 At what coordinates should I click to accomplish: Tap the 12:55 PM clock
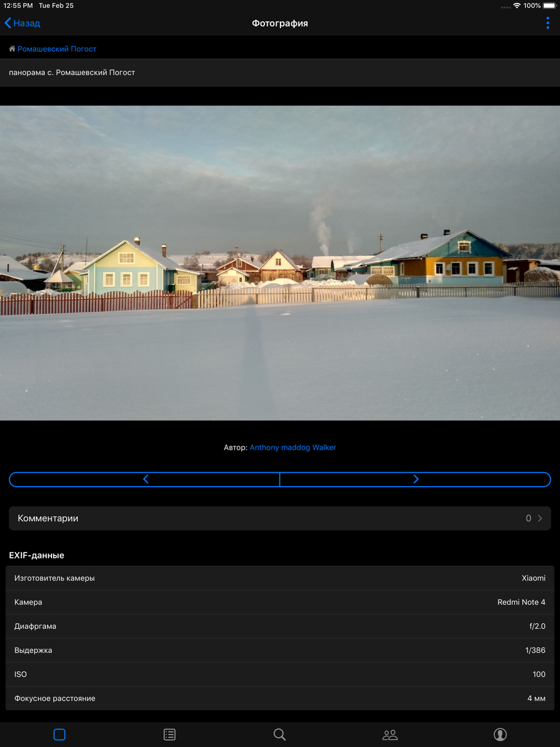coord(18,6)
